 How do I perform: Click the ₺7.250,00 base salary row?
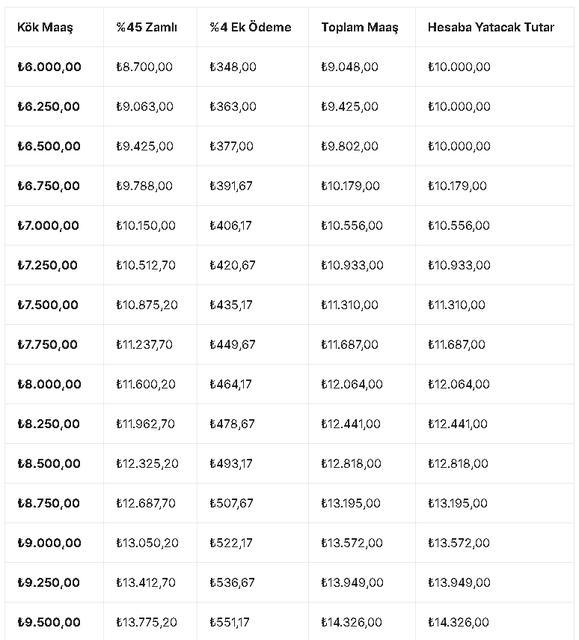pos(289,265)
